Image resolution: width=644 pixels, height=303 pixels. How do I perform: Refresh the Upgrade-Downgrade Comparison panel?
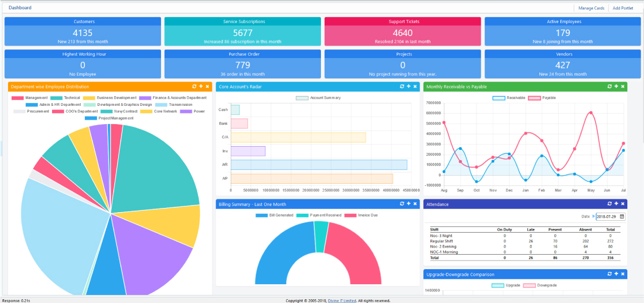[x=610, y=274]
